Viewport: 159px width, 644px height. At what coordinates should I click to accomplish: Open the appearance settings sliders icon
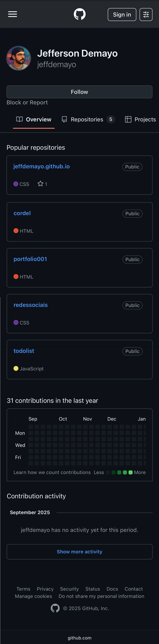click(146, 14)
